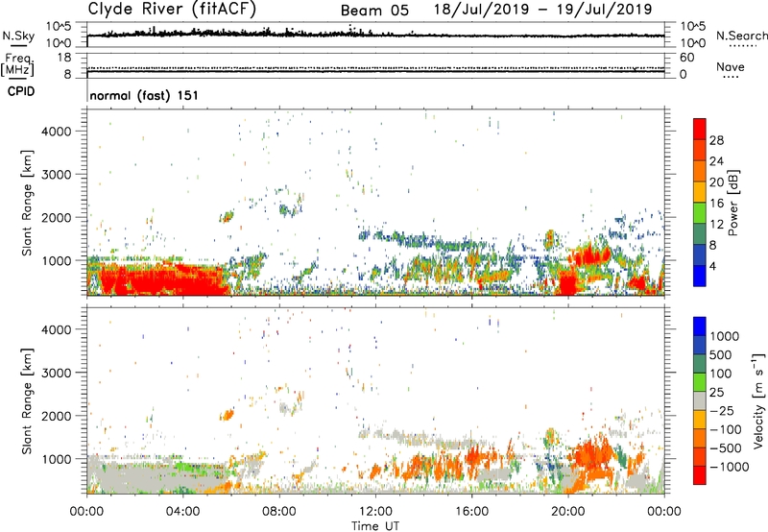Click the '1000' value on Velocity colorbar
This screenshot has width=768, height=532.
725,336
